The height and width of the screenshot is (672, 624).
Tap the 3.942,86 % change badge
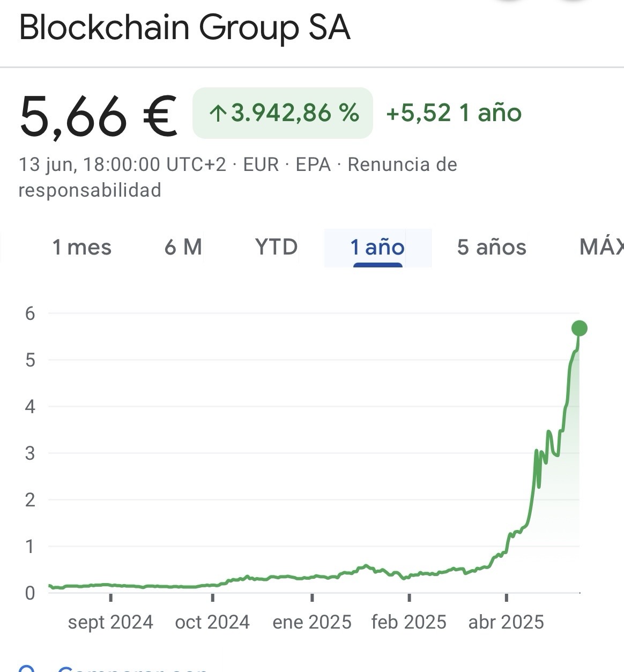click(x=283, y=113)
